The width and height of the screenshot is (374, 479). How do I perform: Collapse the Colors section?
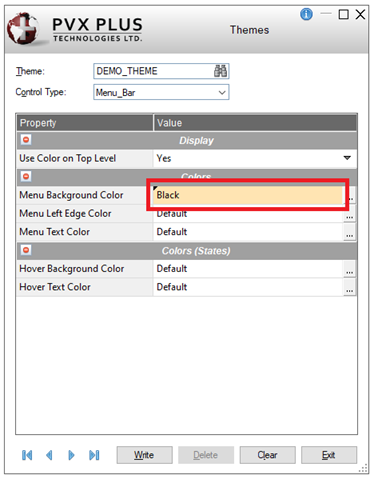pos(26,176)
